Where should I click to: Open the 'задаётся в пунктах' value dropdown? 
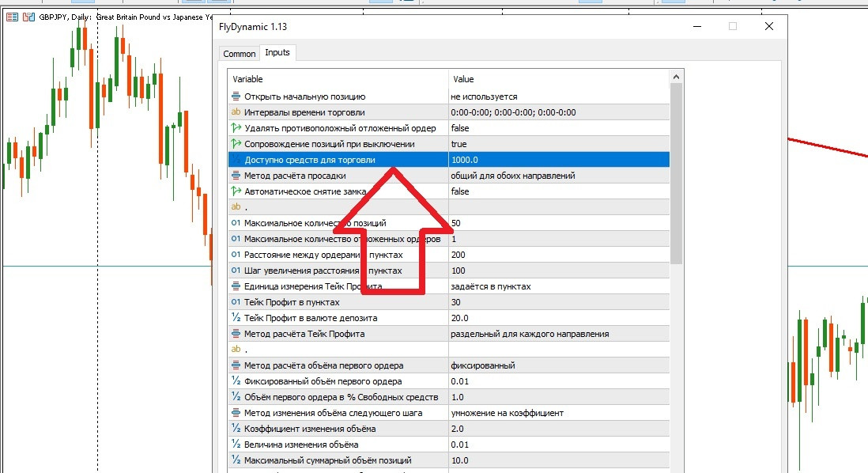pyautogui.click(x=559, y=286)
